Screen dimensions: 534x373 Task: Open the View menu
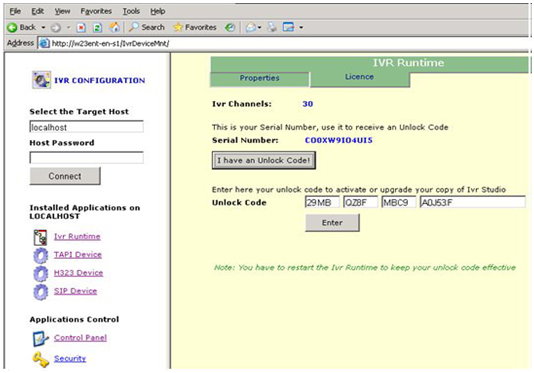pos(62,11)
